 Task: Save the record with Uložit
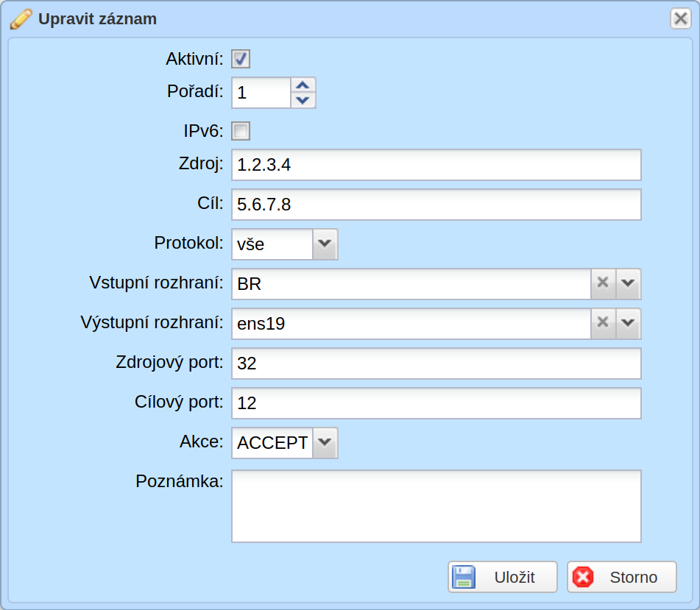pos(503,577)
